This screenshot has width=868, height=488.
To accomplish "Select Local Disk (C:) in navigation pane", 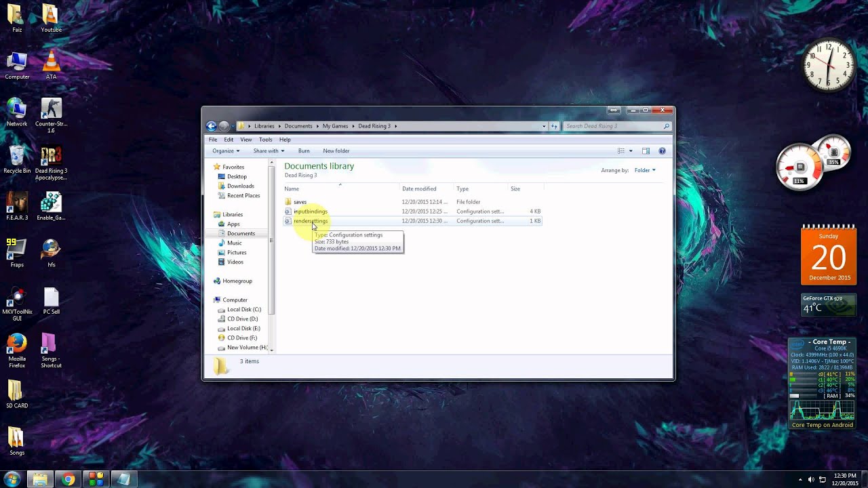I will (x=244, y=310).
